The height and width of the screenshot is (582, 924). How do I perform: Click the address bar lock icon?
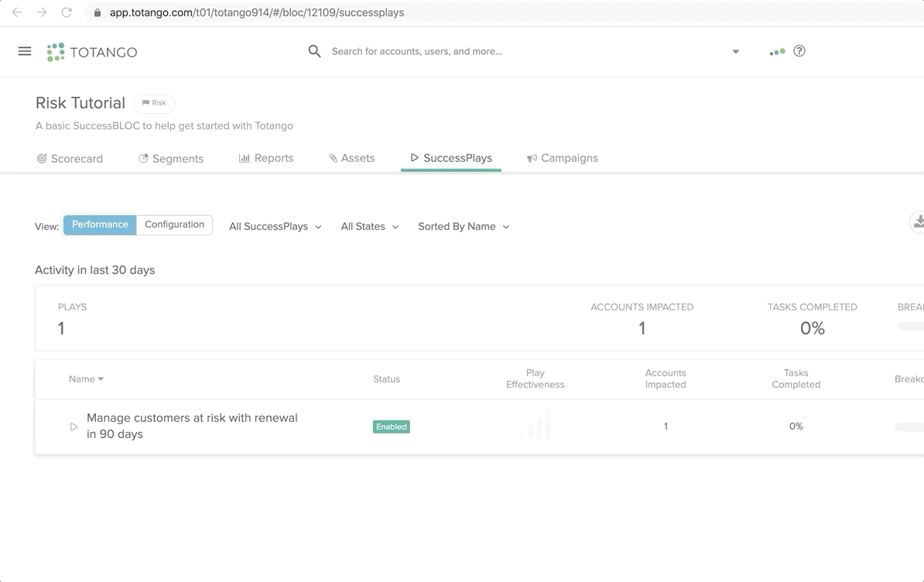[98, 12]
